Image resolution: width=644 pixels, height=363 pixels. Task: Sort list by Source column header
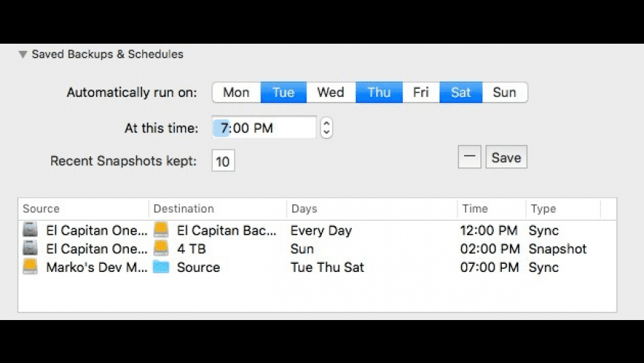pos(83,209)
